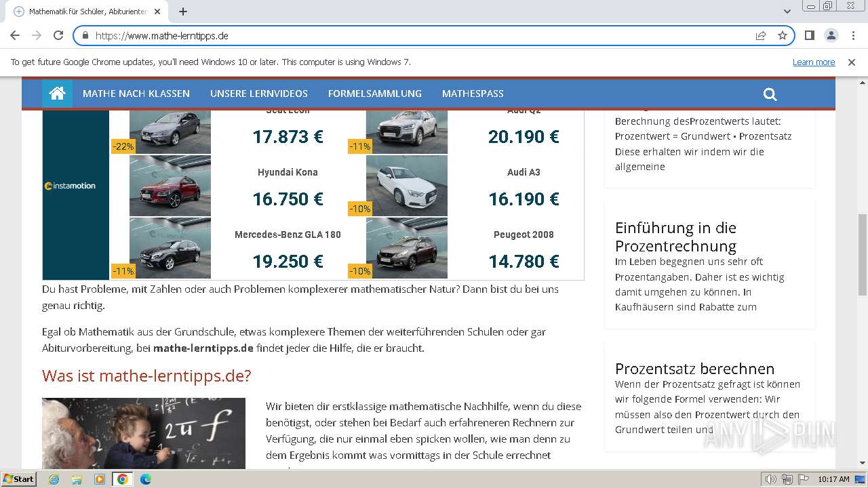Open a new tab with plus button
This screenshot has width=868, height=488.
pyautogui.click(x=183, y=12)
